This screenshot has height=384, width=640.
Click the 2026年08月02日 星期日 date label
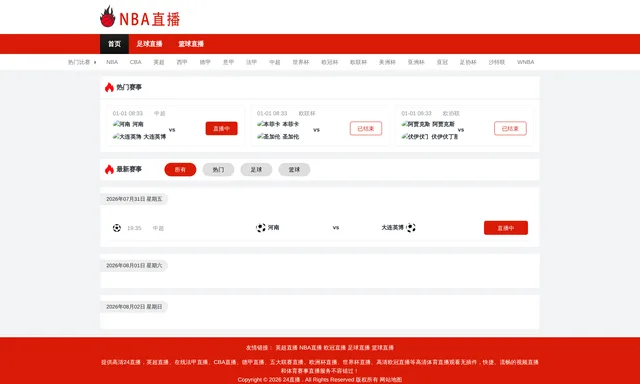point(134,307)
